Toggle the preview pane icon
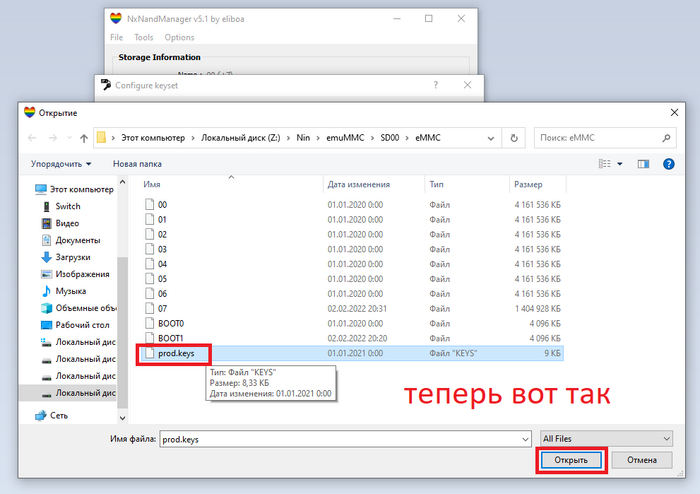This screenshot has width=700, height=494. tap(643, 163)
